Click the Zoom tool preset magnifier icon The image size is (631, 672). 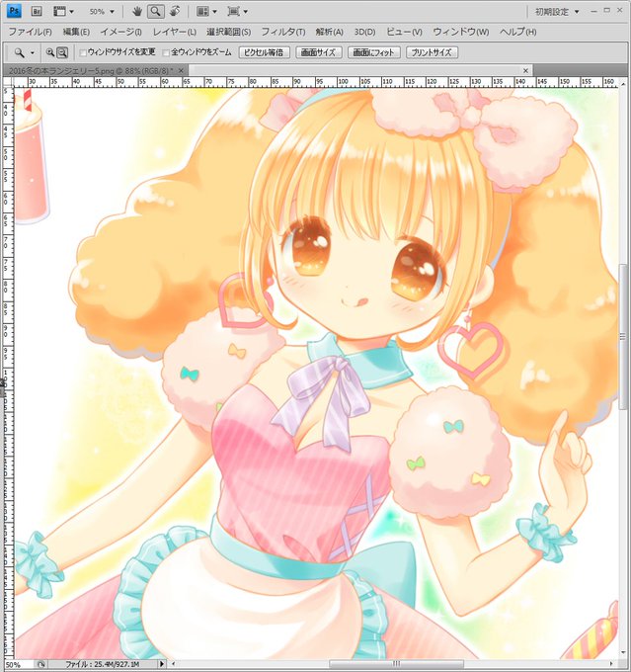(20, 52)
